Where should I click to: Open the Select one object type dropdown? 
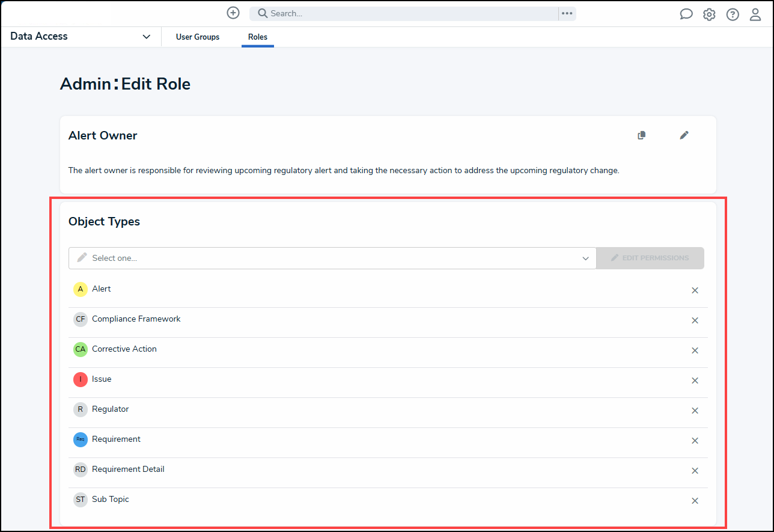(332, 258)
